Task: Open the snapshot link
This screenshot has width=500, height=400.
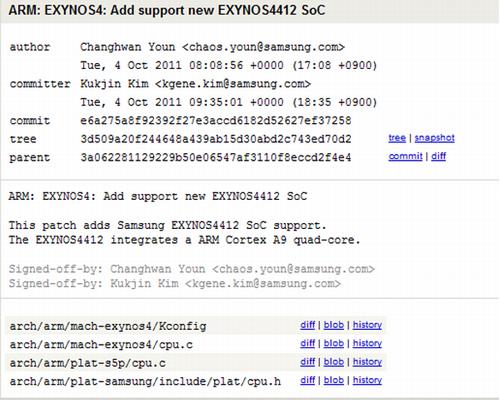Action: pos(435,138)
